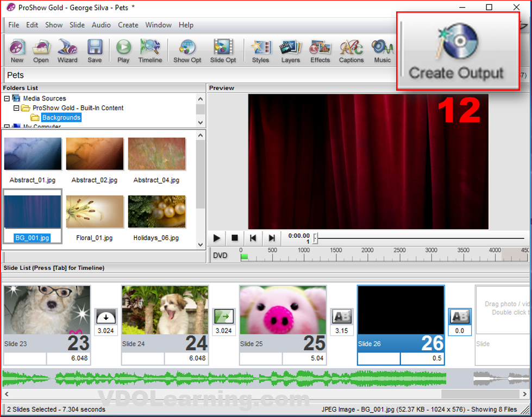
Task: Select Slide 25 with the pink pig
Action: 283,310
